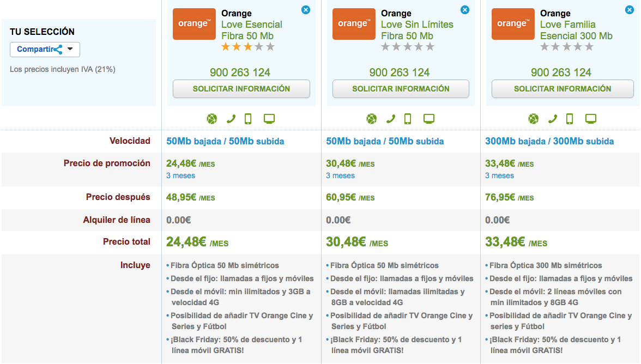Click mobile phone icon under Love Sin Límites plan
This screenshot has height=364, width=641.
[x=408, y=119]
